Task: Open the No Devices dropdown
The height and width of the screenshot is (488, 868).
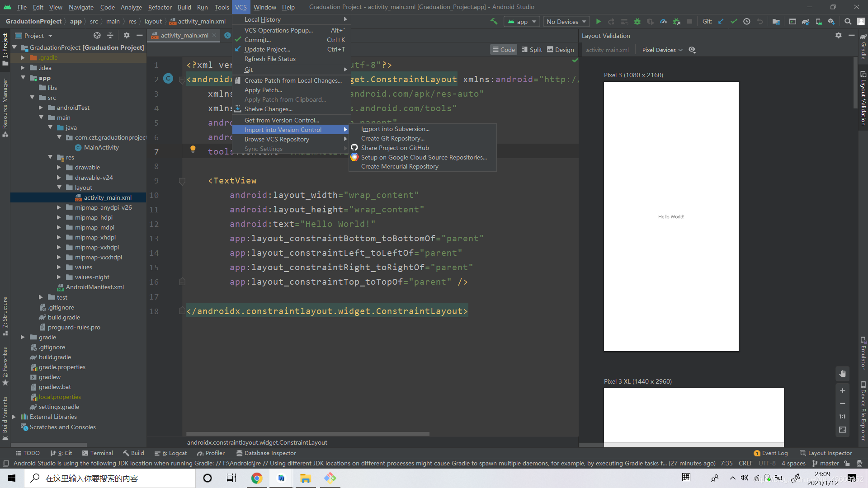Action: point(566,21)
